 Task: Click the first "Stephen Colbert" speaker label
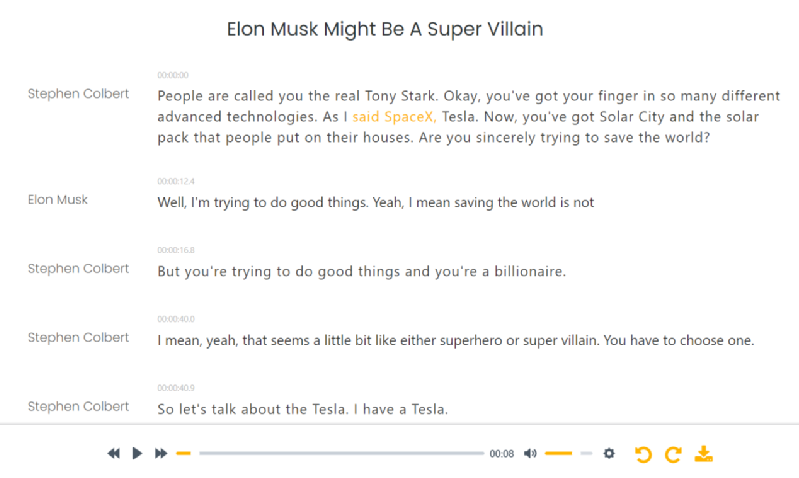(x=78, y=94)
